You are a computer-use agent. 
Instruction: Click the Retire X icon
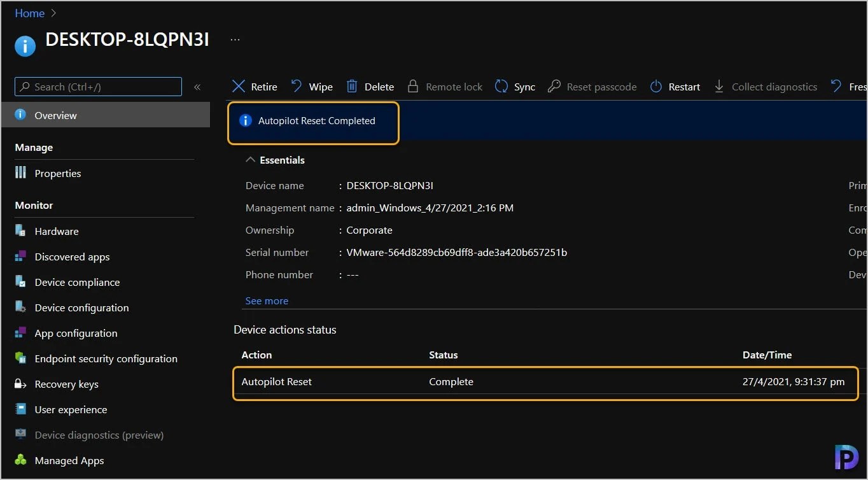[239, 87]
